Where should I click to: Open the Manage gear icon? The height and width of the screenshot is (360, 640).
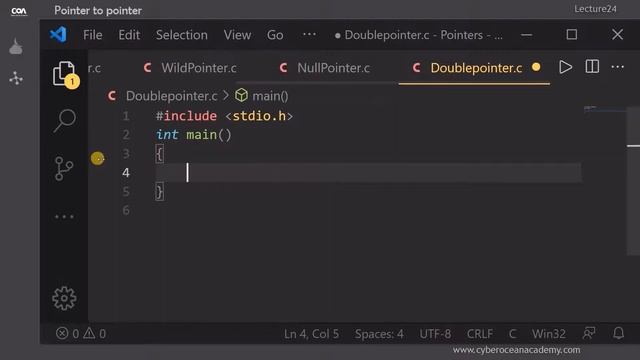(x=64, y=298)
